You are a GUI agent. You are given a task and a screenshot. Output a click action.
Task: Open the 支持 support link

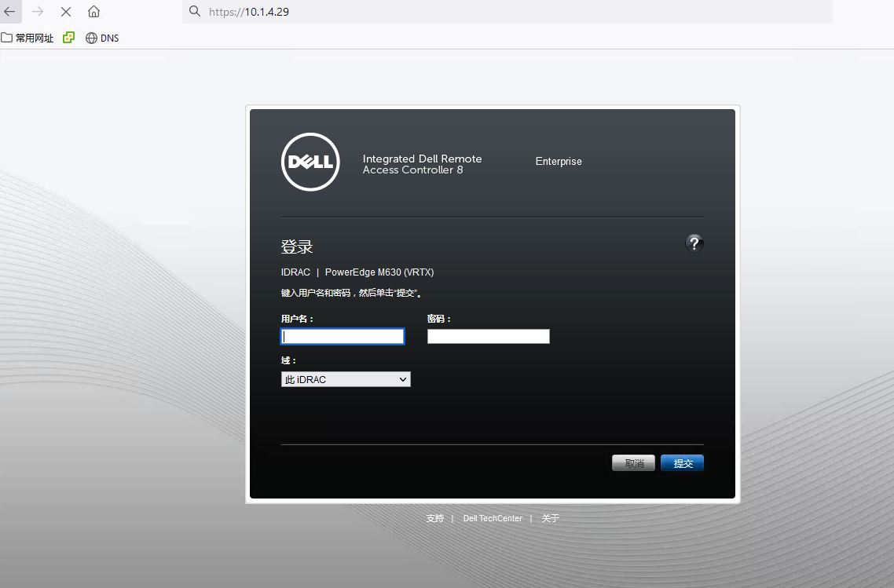coord(435,519)
